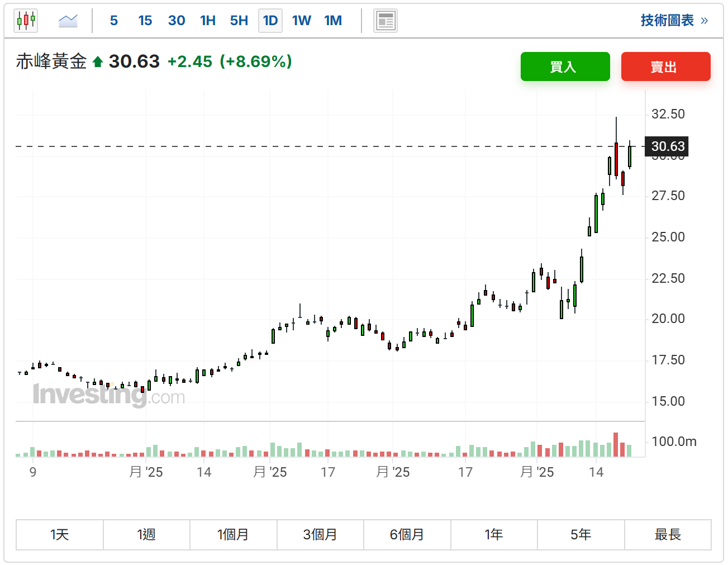This screenshot has height=565, width=728.
Task: Select the 1W interval
Action: pos(302,21)
